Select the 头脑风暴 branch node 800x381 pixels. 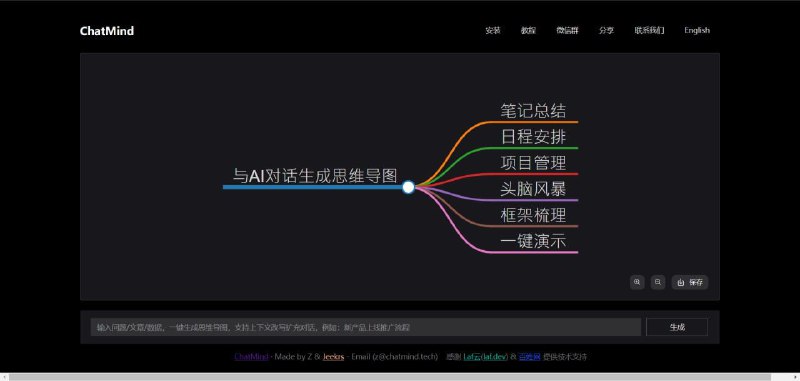coord(533,189)
